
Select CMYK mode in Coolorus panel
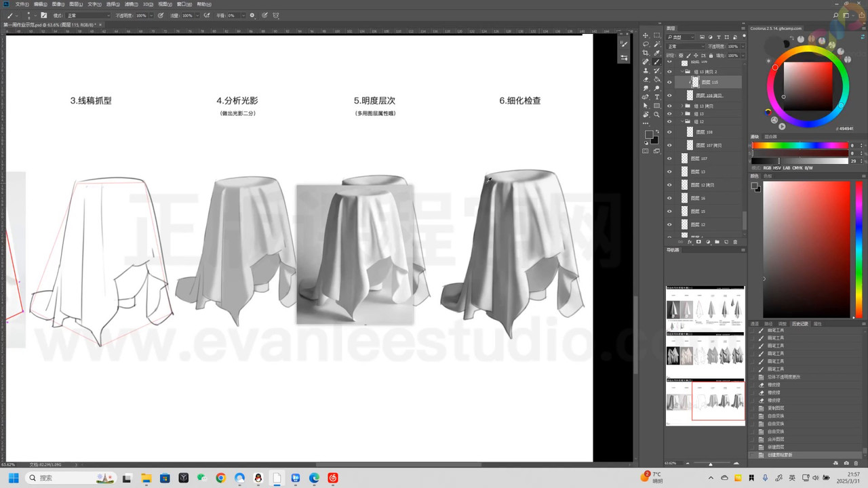(x=798, y=167)
